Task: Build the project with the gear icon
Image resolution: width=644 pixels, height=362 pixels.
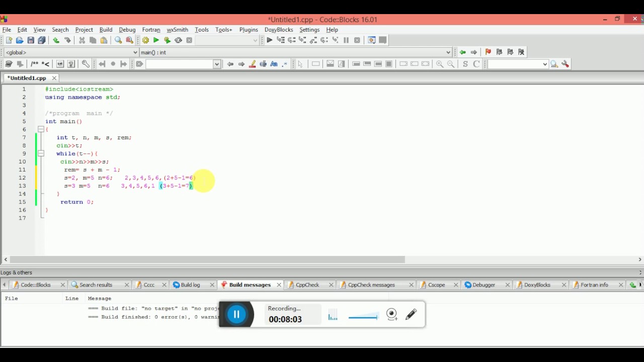Action: pyautogui.click(x=145, y=40)
